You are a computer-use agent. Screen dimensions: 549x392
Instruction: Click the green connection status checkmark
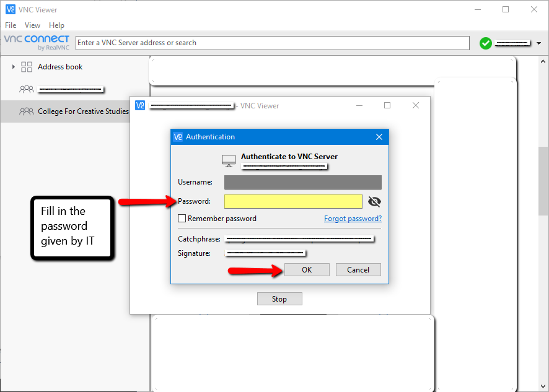coord(486,43)
